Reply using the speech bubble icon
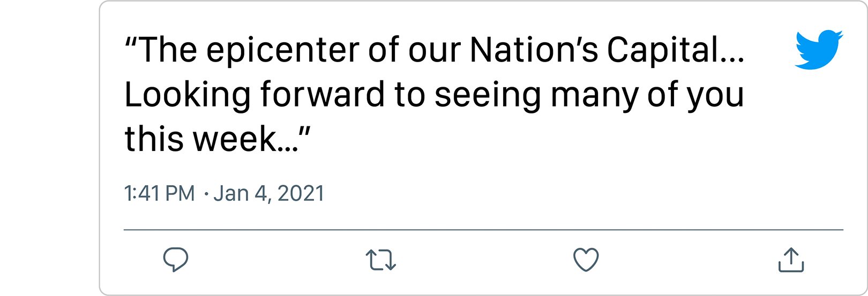Screen dimensions: 868x296 (175, 260)
